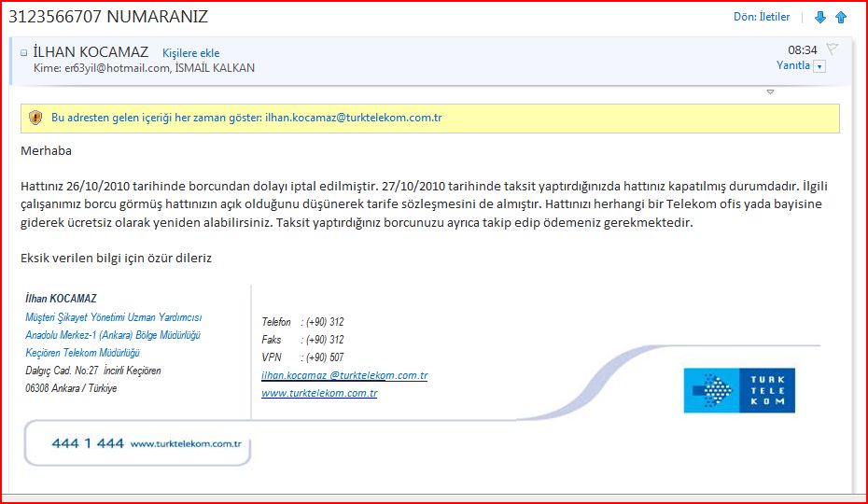Go to previous message with up arrow
868x504 pixels.
tap(841, 17)
